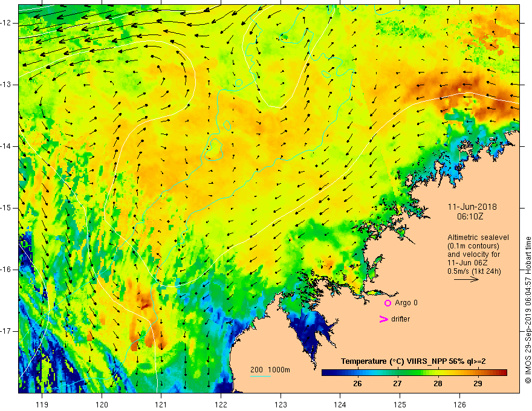Viewport: 532px width, 411px height.
Task: Click the dark red end of temperature color bar
Action: coord(503,373)
